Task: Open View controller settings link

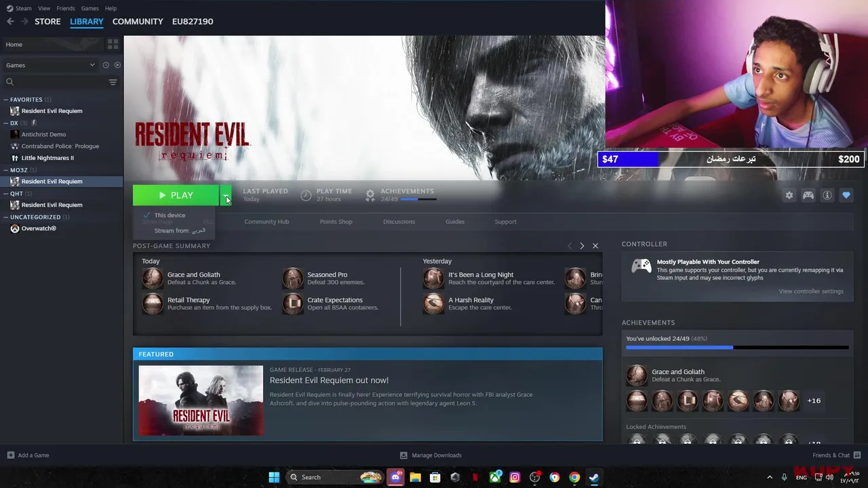Action: click(811, 291)
